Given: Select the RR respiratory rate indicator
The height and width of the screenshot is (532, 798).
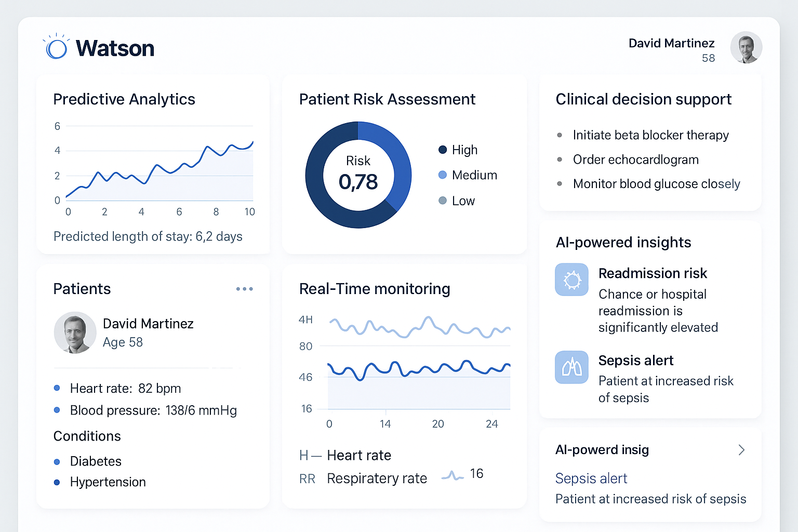Looking at the screenshot, I should click(x=308, y=478).
